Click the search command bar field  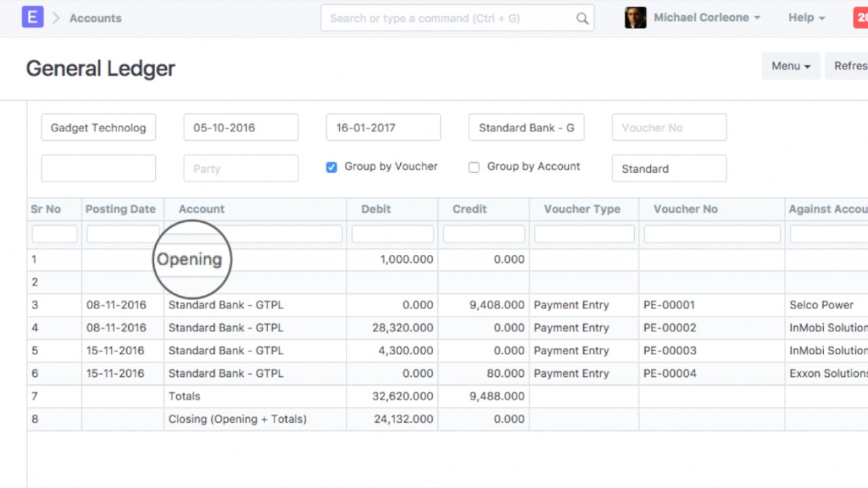[448, 18]
